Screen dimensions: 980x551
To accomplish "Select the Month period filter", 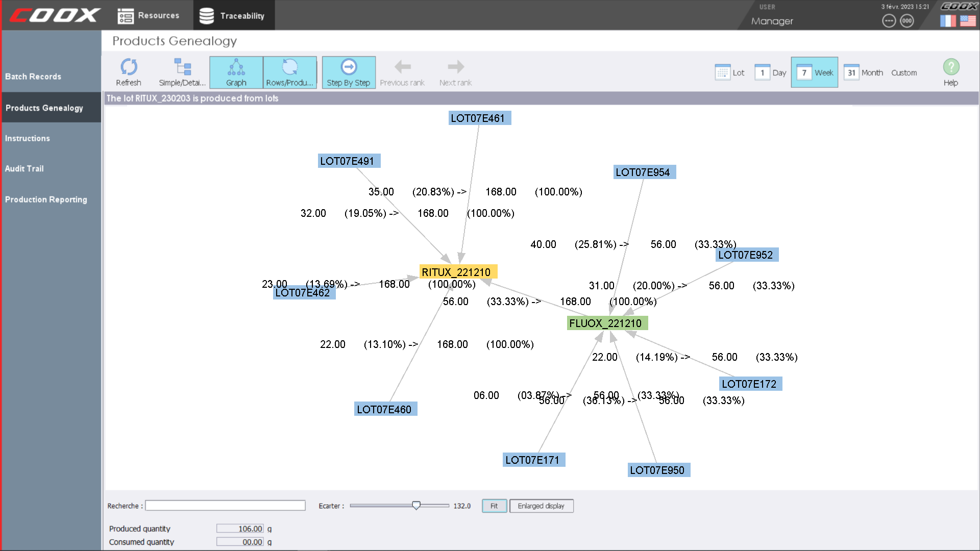I will pyautogui.click(x=864, y=72).
